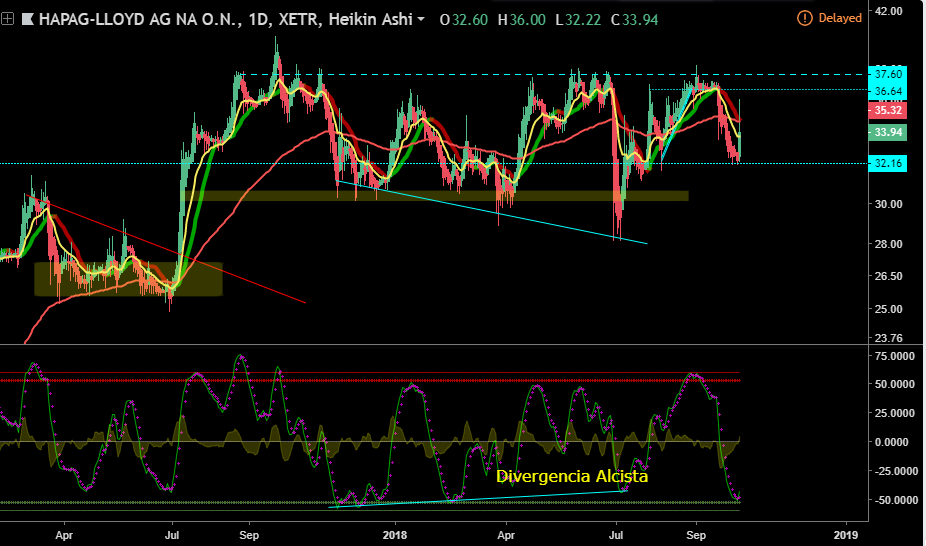Click the yellow rectangle near 26.50
Screen dimensions: 926x546
(128, 279)
